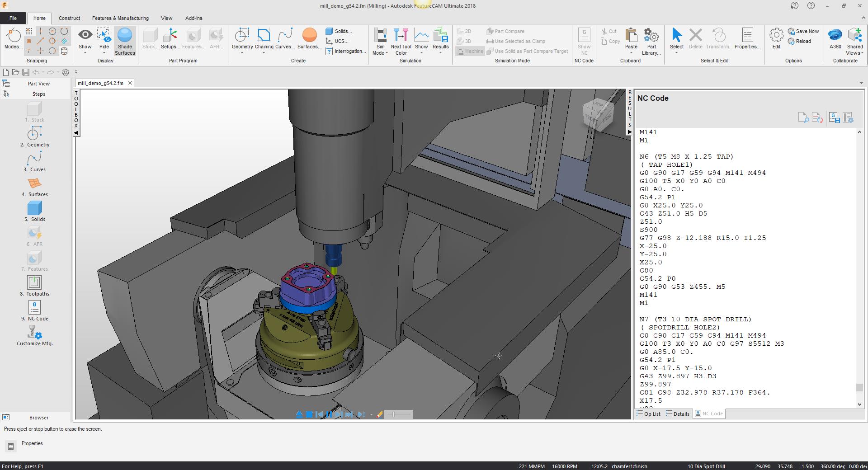Open Surfaces step in Steps panel
This screenshot has height=470, width=868.
[x=35, y=187]
